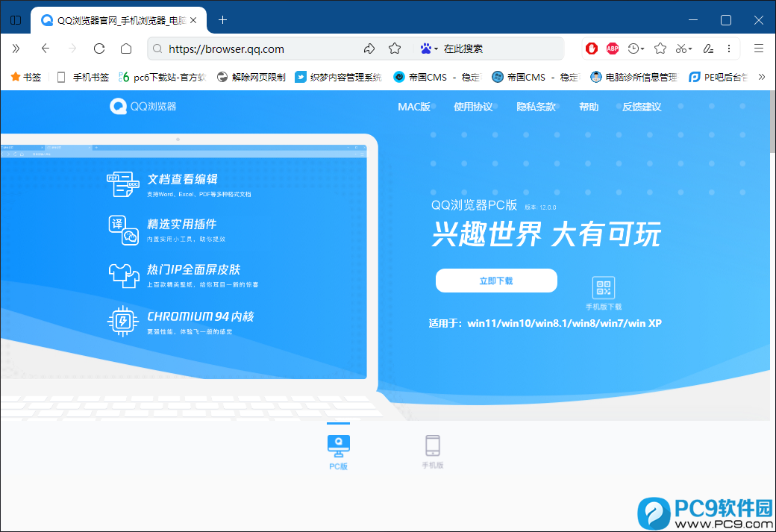The height and width of the screenshot is (532, 776).
Task: Open 电脑诊所信息管理 bookmark
Action: point(634,77)
